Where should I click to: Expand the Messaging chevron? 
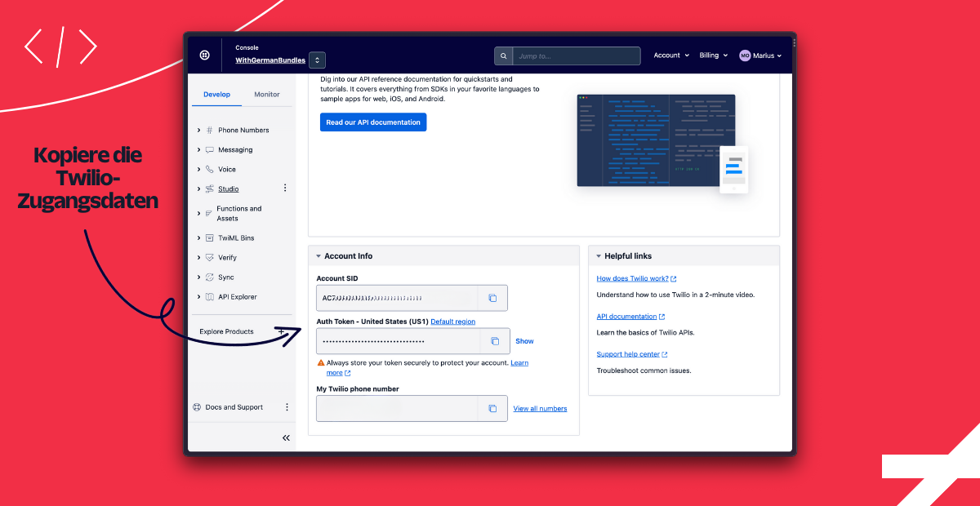click(198, 150)
